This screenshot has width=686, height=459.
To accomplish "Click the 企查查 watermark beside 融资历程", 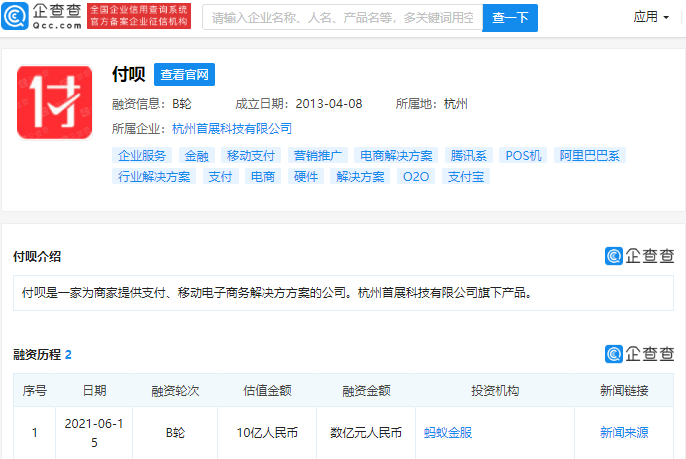I will 639,354.
